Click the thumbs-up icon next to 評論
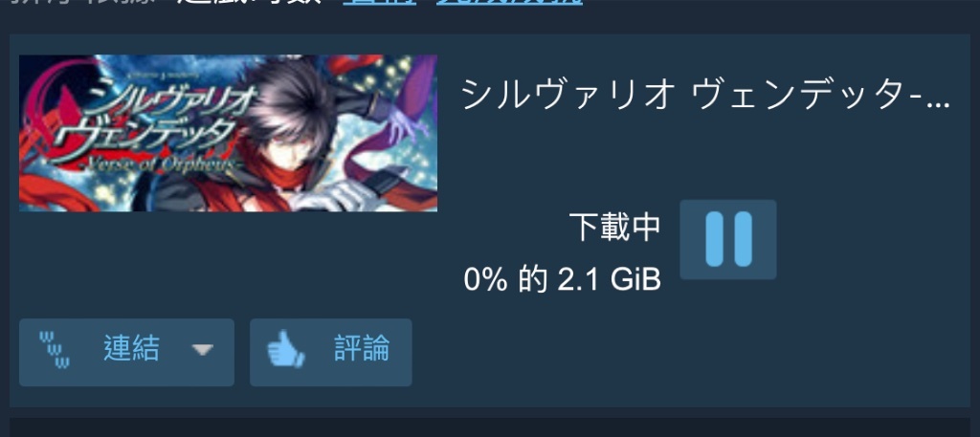The width and height of the screenshot is (980, 437). pyautogui.click(x=285, y=349)
